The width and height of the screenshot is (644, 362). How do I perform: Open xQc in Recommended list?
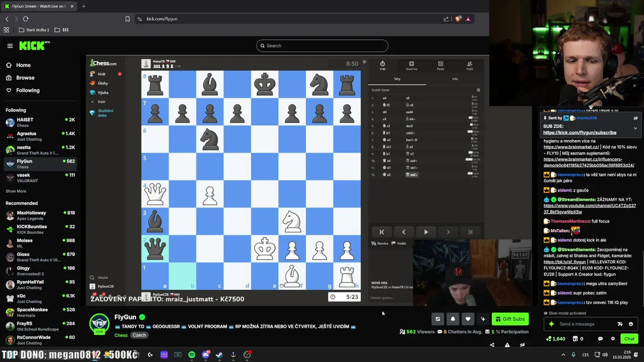pos(40,298)
